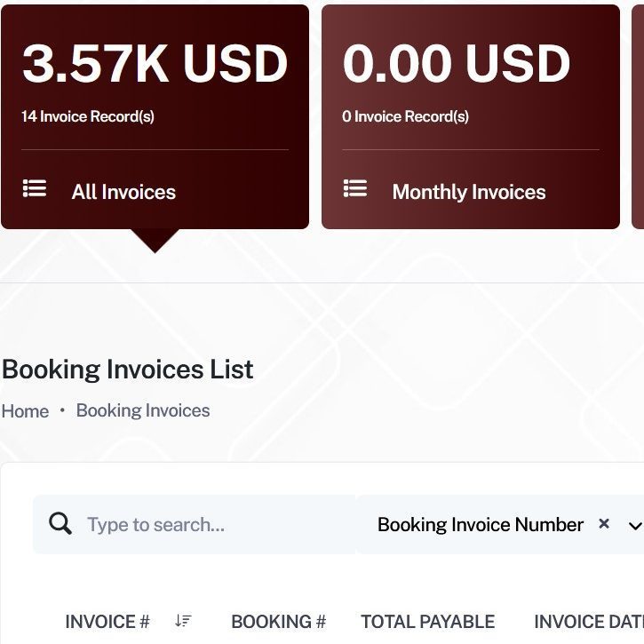Image resolution: width=644 pixels, height=644 pixels.
Task: Switch to the Monthly Invoices tab
Action: pyautogui.click(x=469, y=192)
